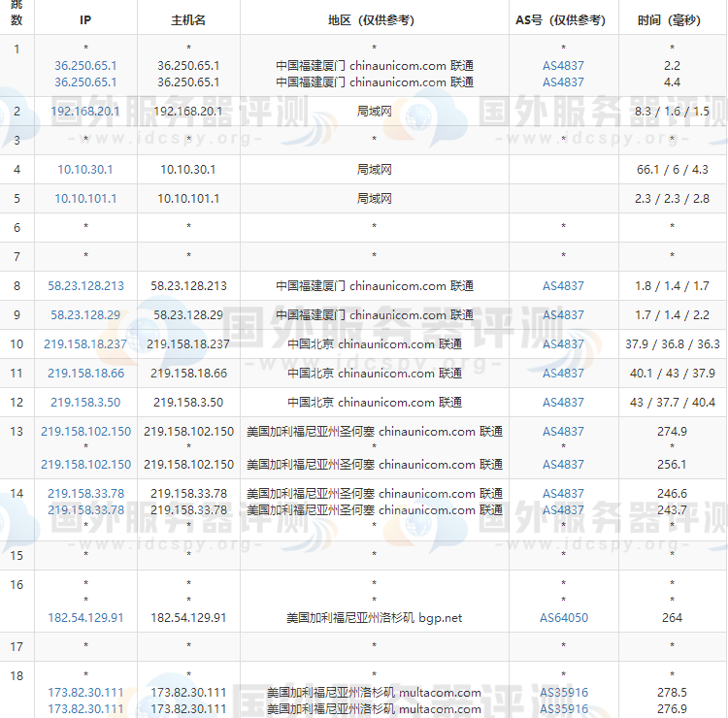The image size is (728, 718).
Task: Click the 192.168.20.1 link in the IP column
Action: click(85, 112)
